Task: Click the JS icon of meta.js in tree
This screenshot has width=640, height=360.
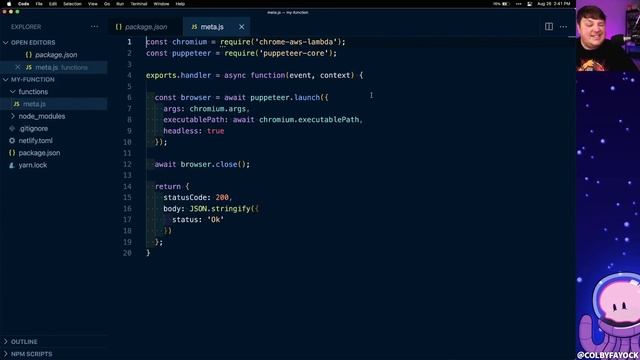Action: coord(16,104)
